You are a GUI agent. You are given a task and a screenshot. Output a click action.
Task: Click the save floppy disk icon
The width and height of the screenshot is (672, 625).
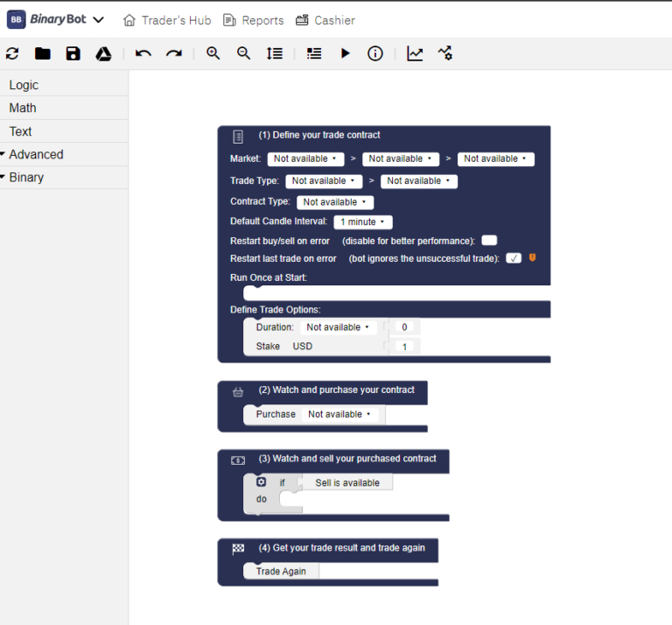pos(73,53)
